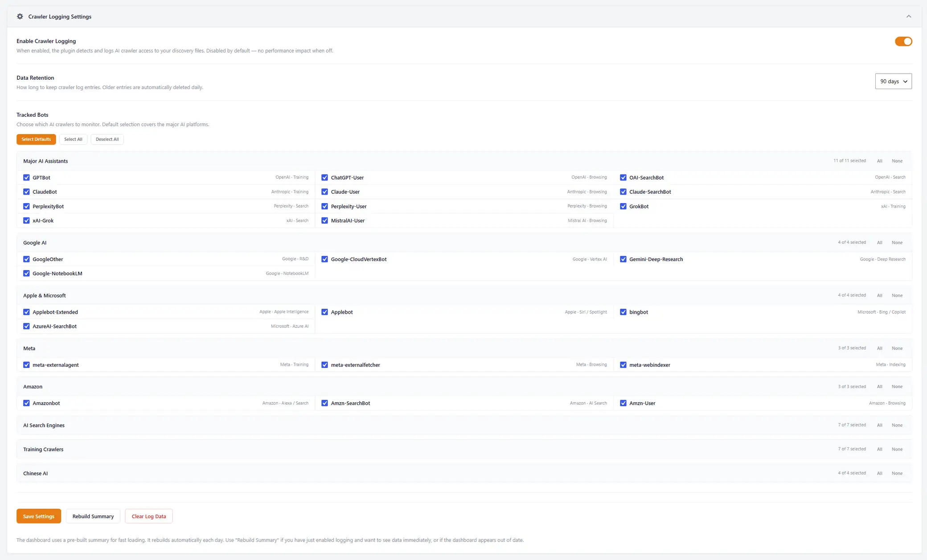The height and width of the screenshot is (560, 927).
Task: Uncheck the PerplexityBot checkbox
Action: click(26, 206)
